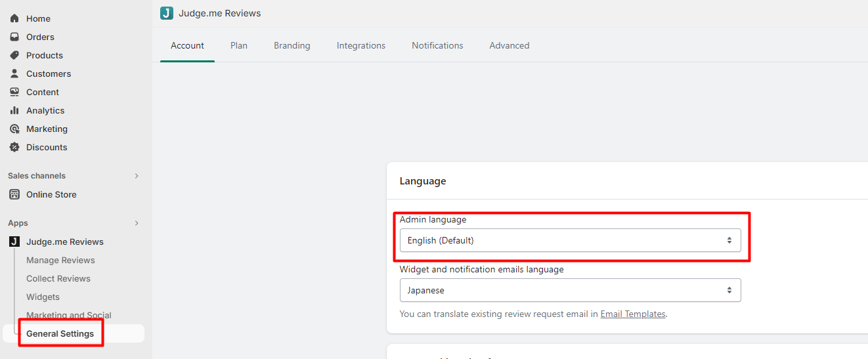Follow the Email Templates link

coord(632,314)
